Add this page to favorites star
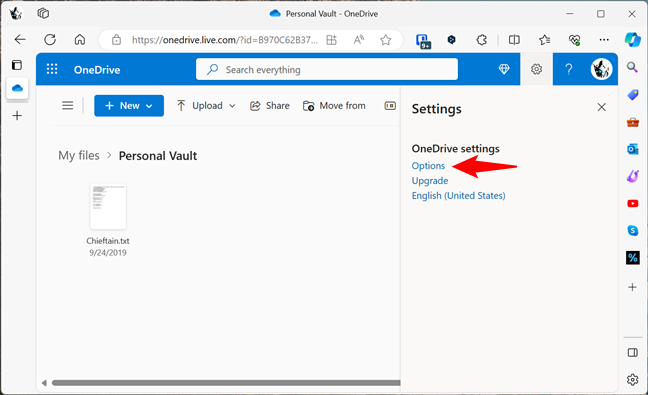 click(386, 40)
